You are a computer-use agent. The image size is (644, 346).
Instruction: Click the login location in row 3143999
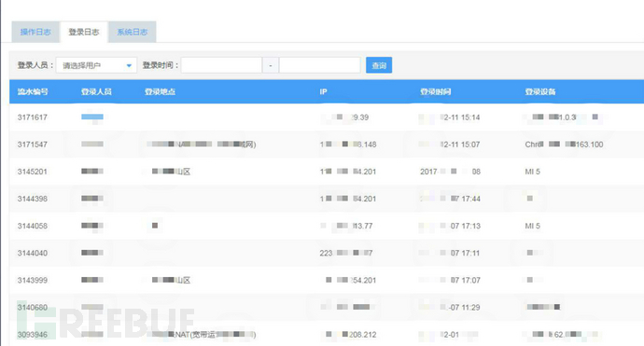point(171,280)
